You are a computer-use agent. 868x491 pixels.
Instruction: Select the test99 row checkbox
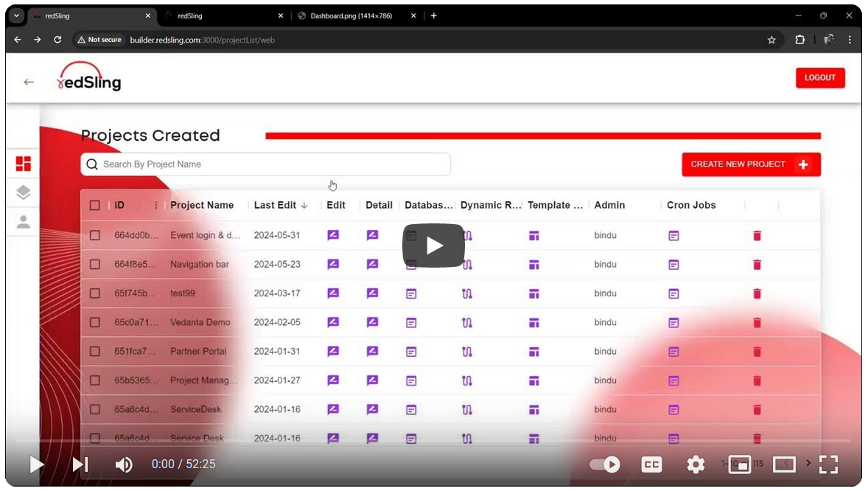[94, 293]
